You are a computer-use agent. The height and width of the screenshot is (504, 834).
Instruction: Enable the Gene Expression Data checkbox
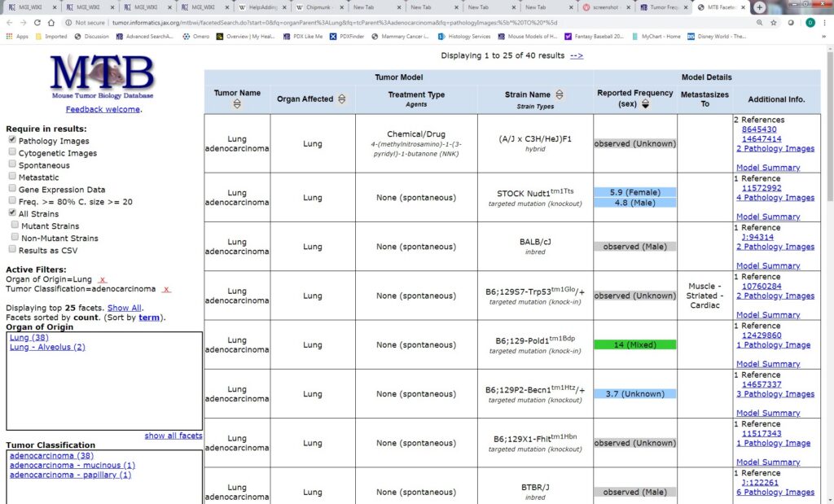point(12,188)
